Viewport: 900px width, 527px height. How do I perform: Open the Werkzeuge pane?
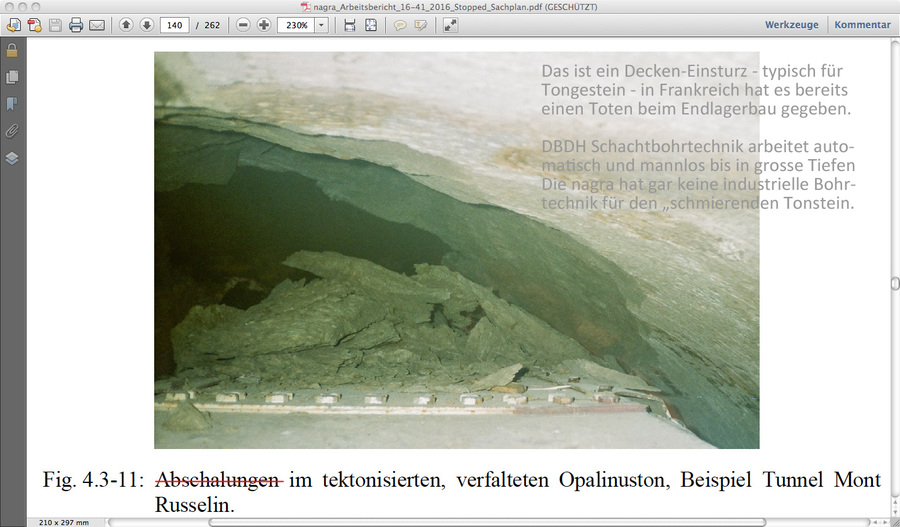[x=792, y=25]
